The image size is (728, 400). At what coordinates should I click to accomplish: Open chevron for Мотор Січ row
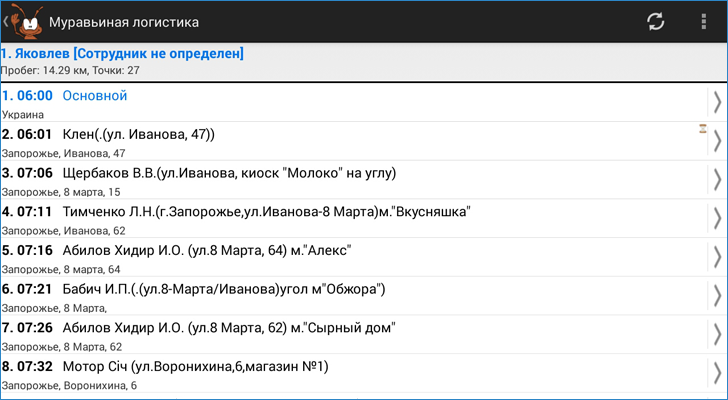(x=717, y=373)
